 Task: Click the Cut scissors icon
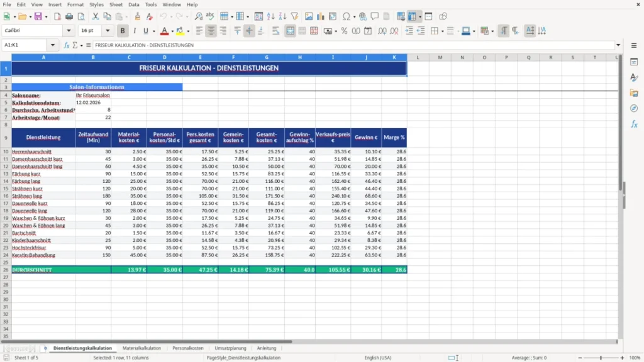pos(96,16)
